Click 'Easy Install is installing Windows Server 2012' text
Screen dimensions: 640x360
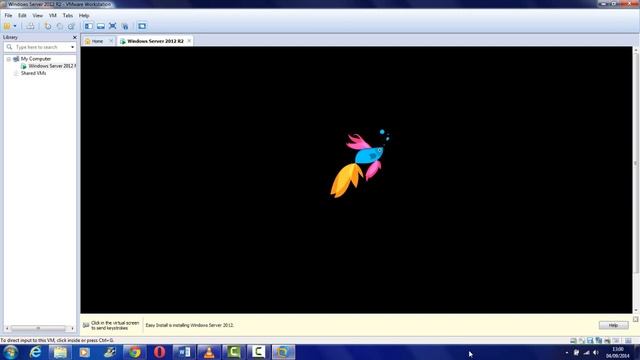tap(190, 325)
